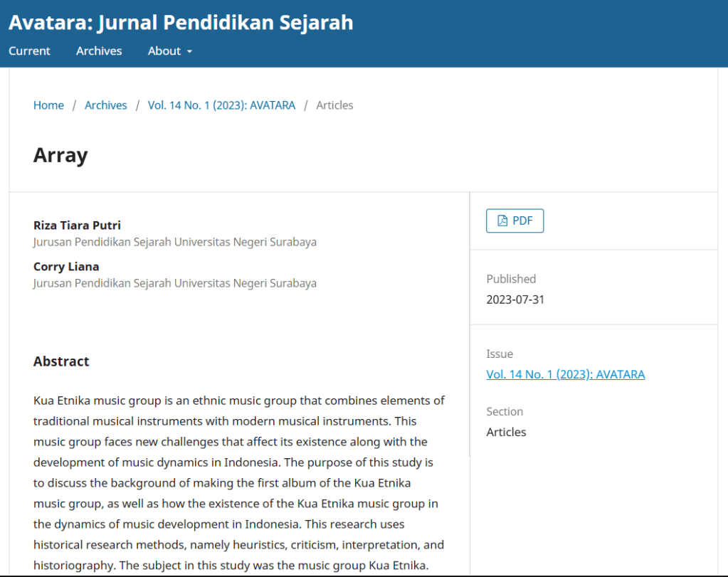Expand the About dropdown menu
728x577 pixels.
point(170,51)
